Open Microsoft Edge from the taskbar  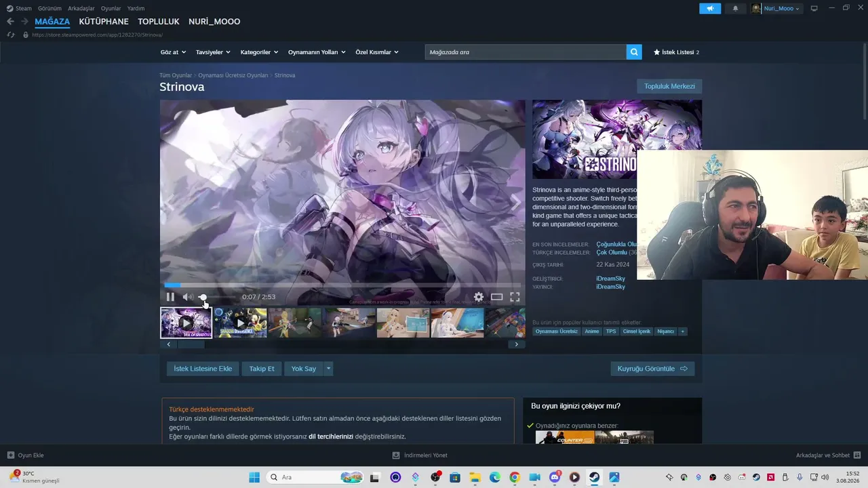[495, 477]
